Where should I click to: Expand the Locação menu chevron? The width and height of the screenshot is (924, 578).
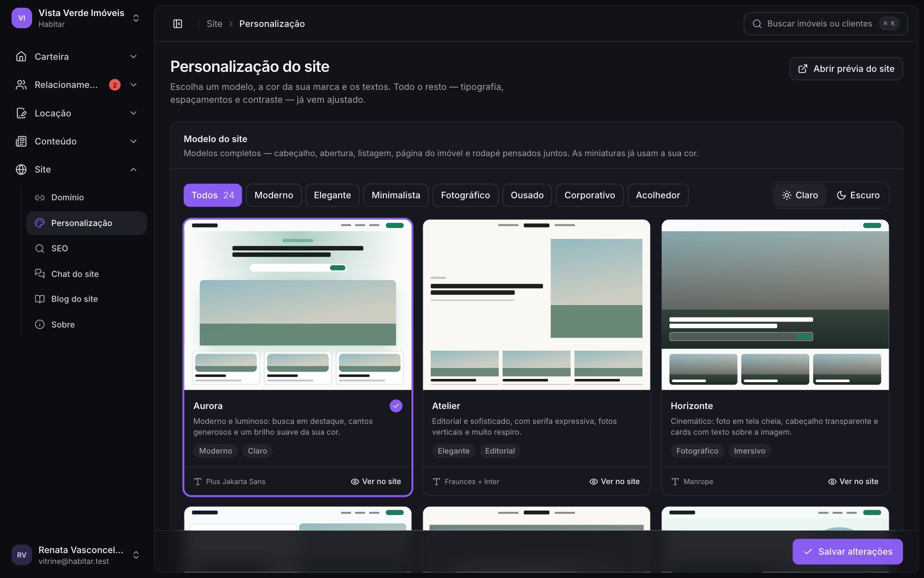tap(134, 113)
